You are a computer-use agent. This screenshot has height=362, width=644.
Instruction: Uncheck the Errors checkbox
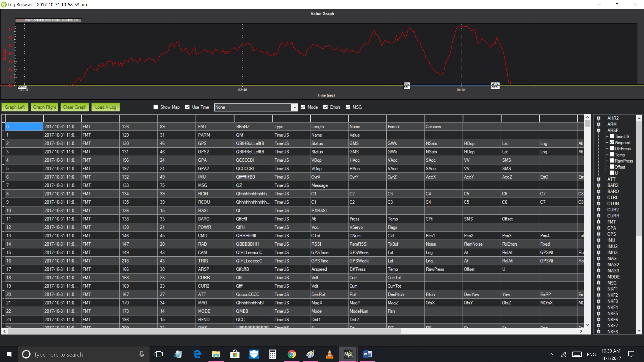tap(325, 107)
